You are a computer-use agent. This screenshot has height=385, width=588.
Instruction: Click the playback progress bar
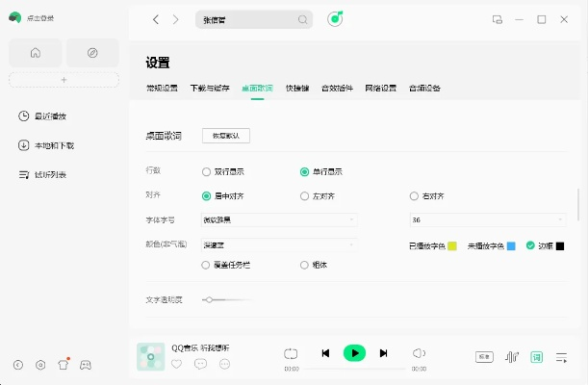(x=355, y=369)
